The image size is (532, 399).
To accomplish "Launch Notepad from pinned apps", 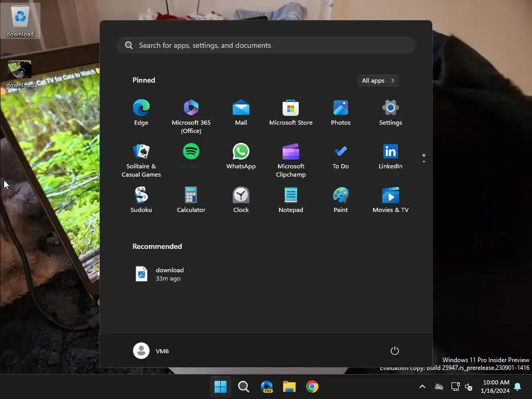I will pyautogui.click(x=291, y=200).
